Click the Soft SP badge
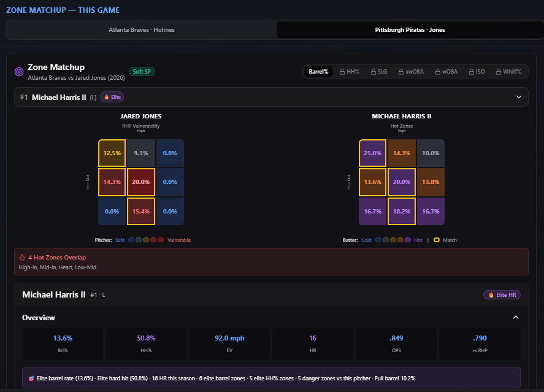The image size is (544, 392). [x=142, y=71]
